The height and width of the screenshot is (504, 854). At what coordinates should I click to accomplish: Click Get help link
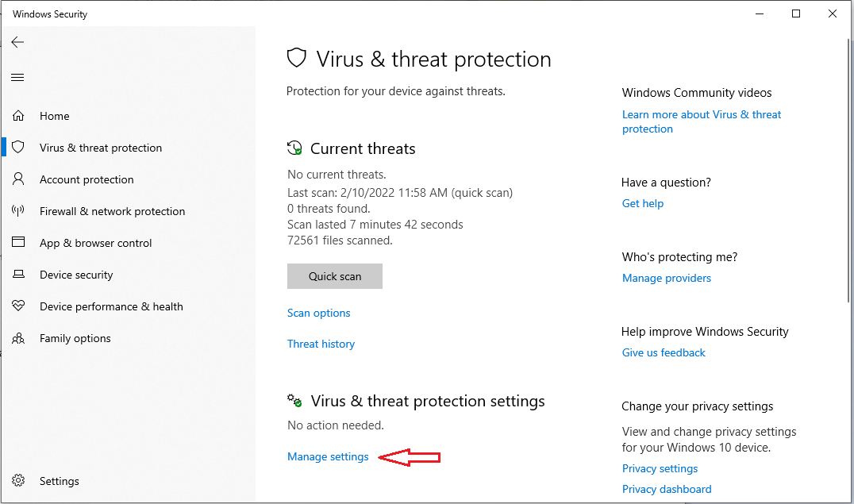643,203
